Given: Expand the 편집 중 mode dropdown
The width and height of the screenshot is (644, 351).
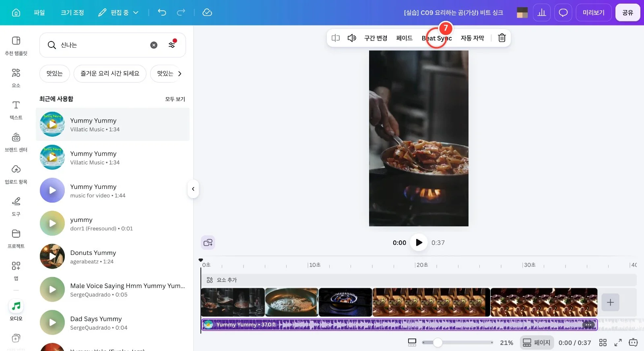Looking at the screenshot, I should pos(118,12).
